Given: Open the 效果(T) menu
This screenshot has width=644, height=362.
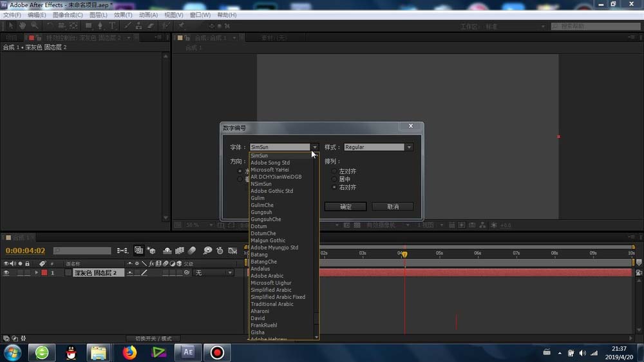Looking at the screenshot, I should (122, 15).
